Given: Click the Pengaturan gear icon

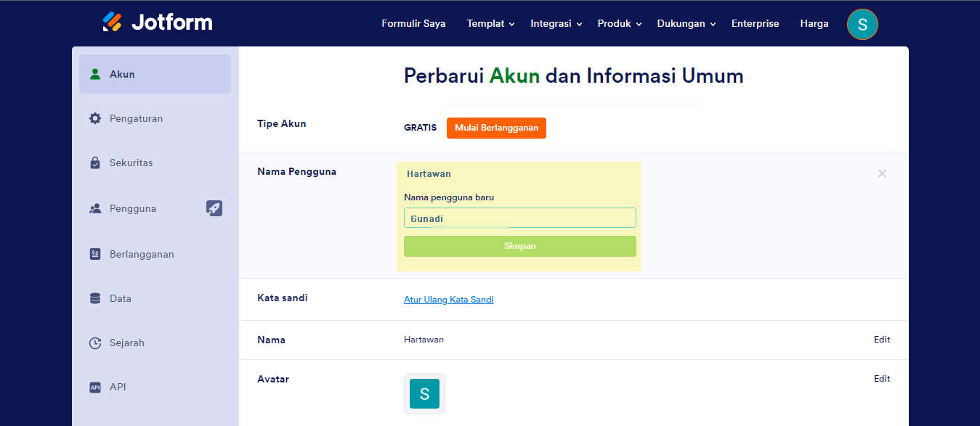Looking at the screenshot, I should (95, 118).
